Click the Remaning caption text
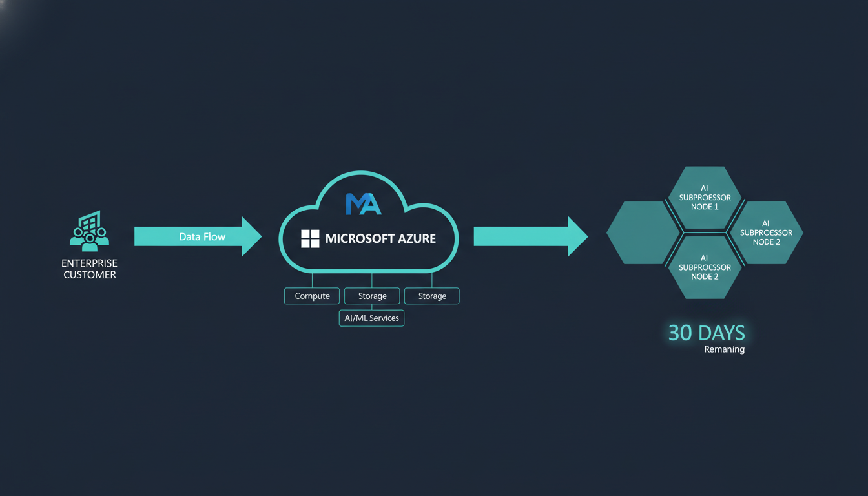The width and height of the screenshot is (868, 496). coord(724,349)
